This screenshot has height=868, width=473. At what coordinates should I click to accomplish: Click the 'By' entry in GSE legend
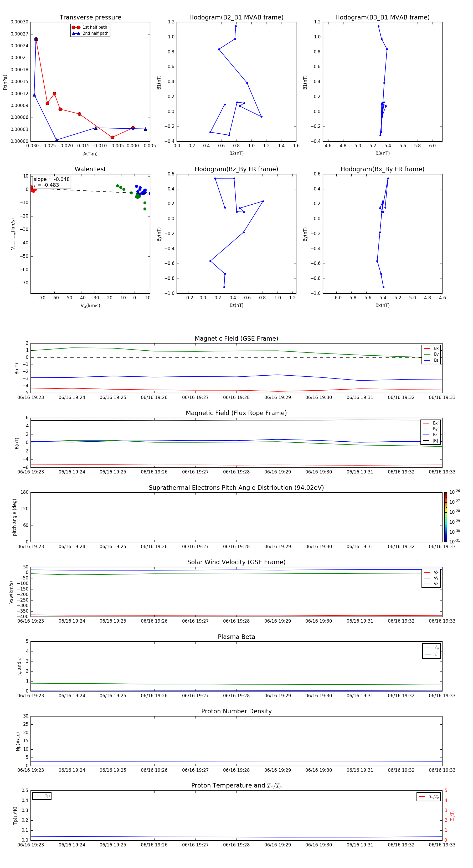pyautogui.click(x=431, y=354)
